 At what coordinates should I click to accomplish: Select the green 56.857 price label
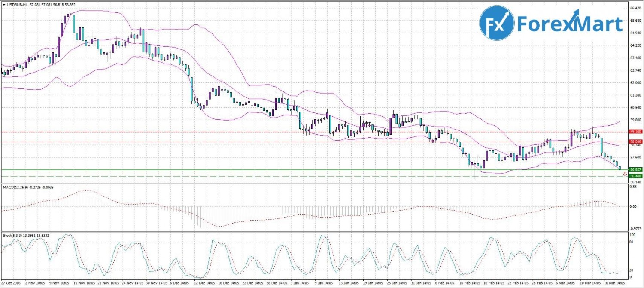pyautogui.click(x=635, y=170)
